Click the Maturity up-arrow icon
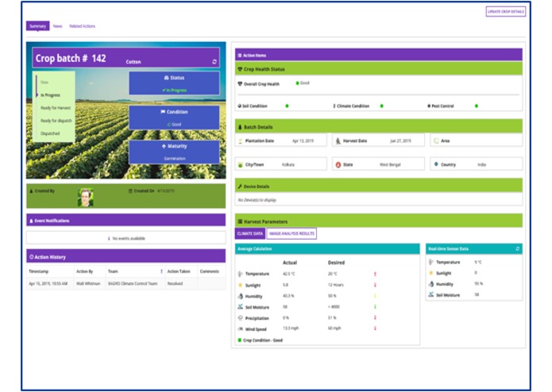This screenshot has height=392, width=552. [x=164, y=146]
